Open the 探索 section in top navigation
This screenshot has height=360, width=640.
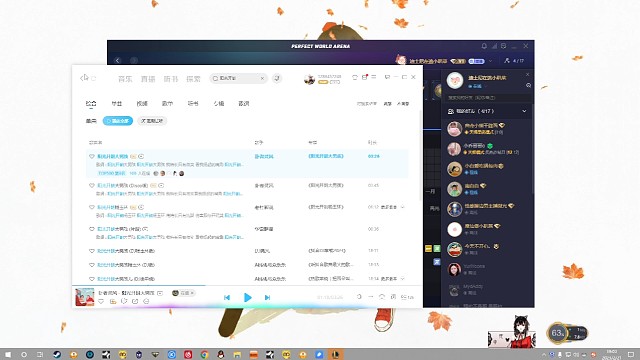193,79
